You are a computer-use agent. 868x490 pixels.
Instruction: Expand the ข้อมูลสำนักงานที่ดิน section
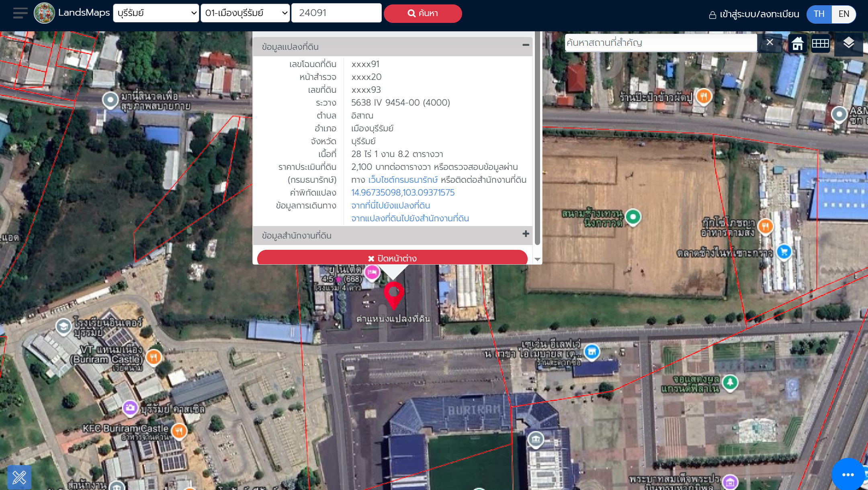pos(525,234)
